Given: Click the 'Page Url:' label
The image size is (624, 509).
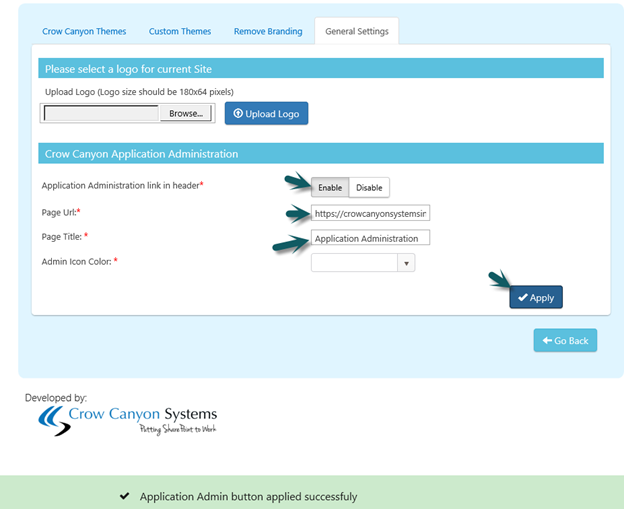Looking at the screenshot, I should tap(61, 213).
